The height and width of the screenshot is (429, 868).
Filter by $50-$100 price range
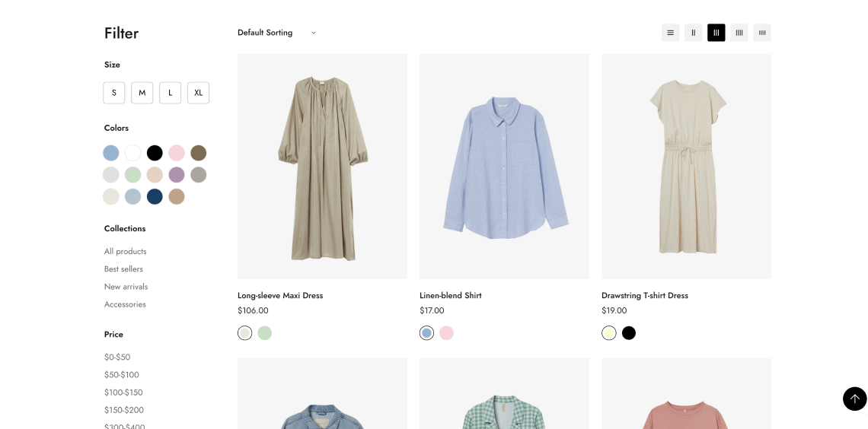pyautogui.click(x=121, y=375)
